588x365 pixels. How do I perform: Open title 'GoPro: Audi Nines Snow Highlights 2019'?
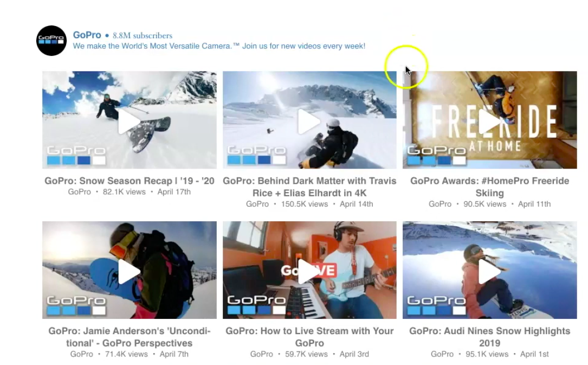pyautogui.click(x=490, y=337)
